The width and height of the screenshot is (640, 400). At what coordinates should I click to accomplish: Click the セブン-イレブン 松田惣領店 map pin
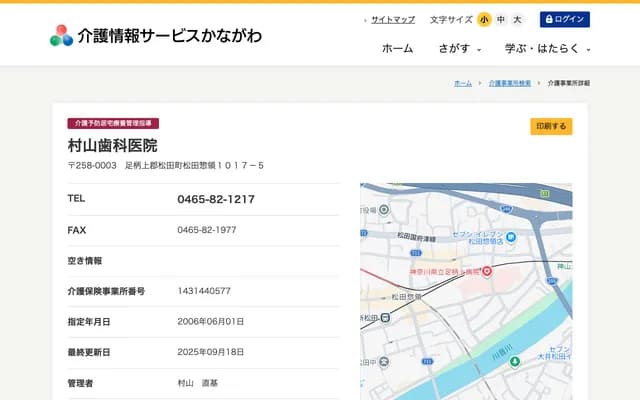click(x=511, y=237)
